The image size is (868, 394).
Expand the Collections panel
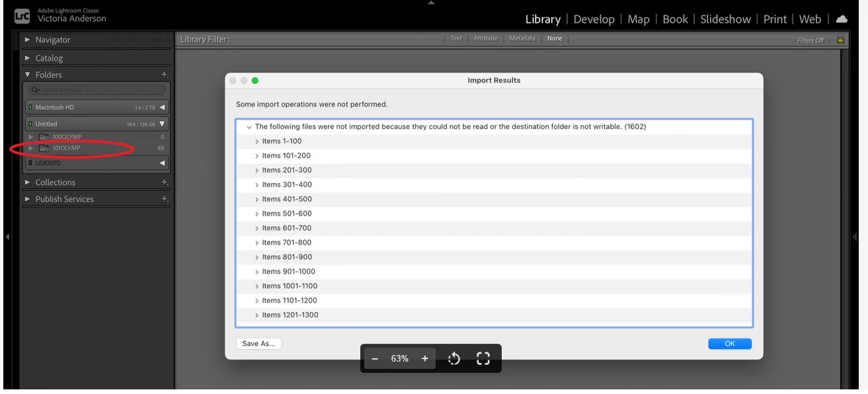(x=27, y=182)
